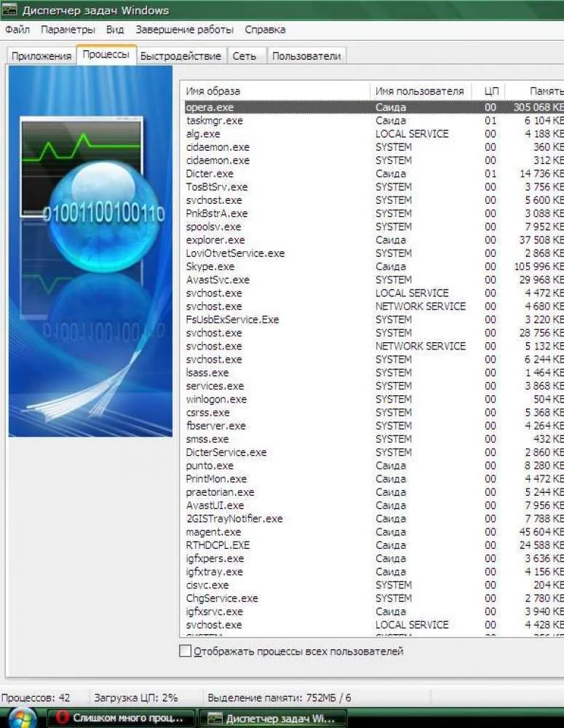Select the fbserver.exe process
The width and height of the screenshot is (564, 728).
pos(374,426)
